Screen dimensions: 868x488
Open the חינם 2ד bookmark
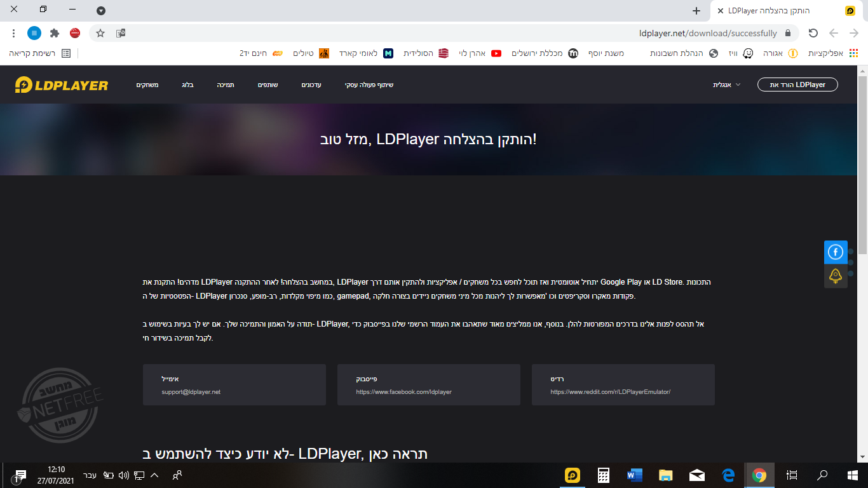click(x=261, y=53)
